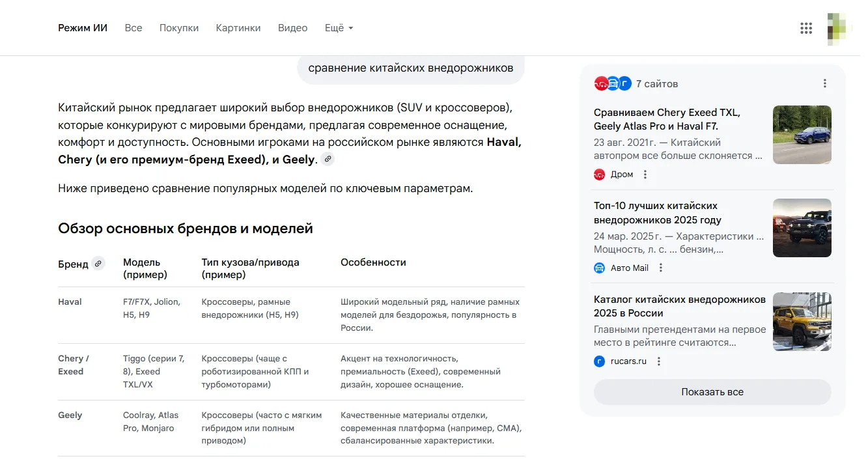Open the Google apps grid

[806, 28]
